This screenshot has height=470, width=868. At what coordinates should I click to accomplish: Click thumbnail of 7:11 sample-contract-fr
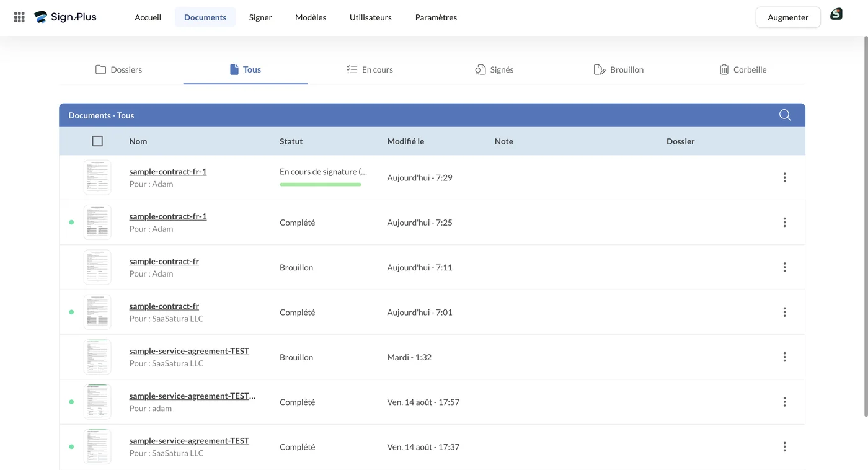tap(97, 267)
